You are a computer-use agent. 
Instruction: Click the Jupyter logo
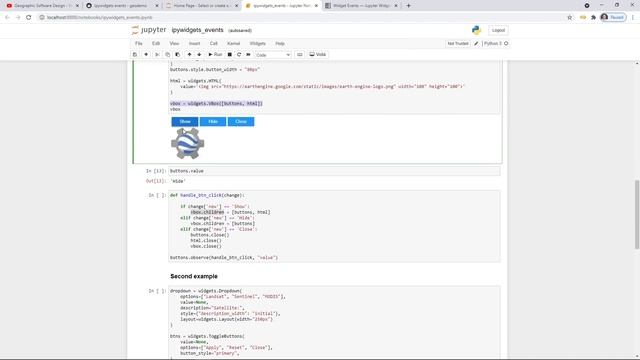[149, 30]
